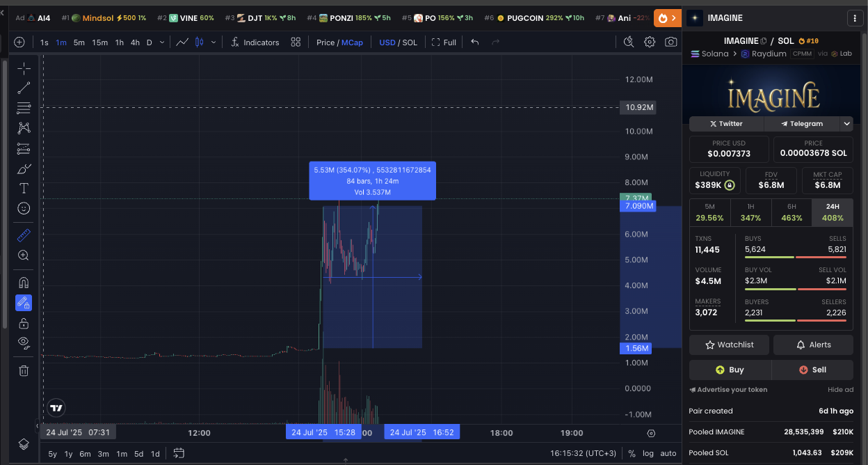The width and height of the screenshot is (868, 465).
Task: Select the zoom-in magnifier tool
Action: coord(24,255)
